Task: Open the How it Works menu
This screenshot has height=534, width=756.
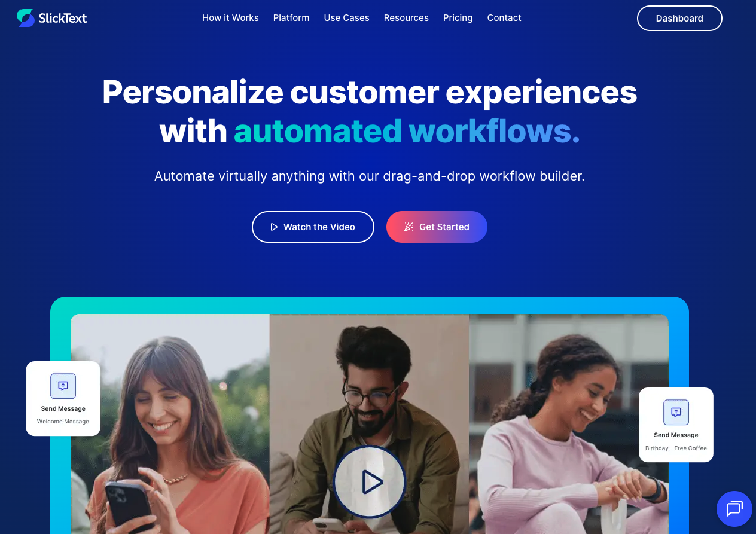Action: pos(230,18)
